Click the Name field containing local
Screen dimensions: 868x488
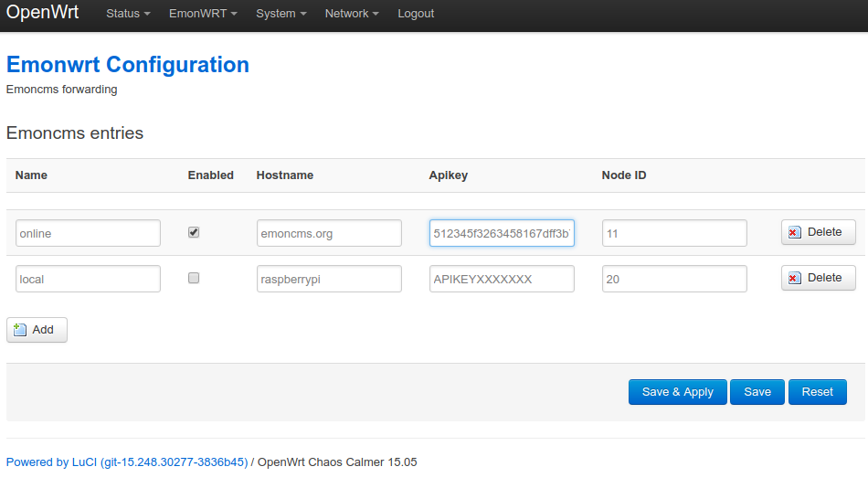[88, 279]
